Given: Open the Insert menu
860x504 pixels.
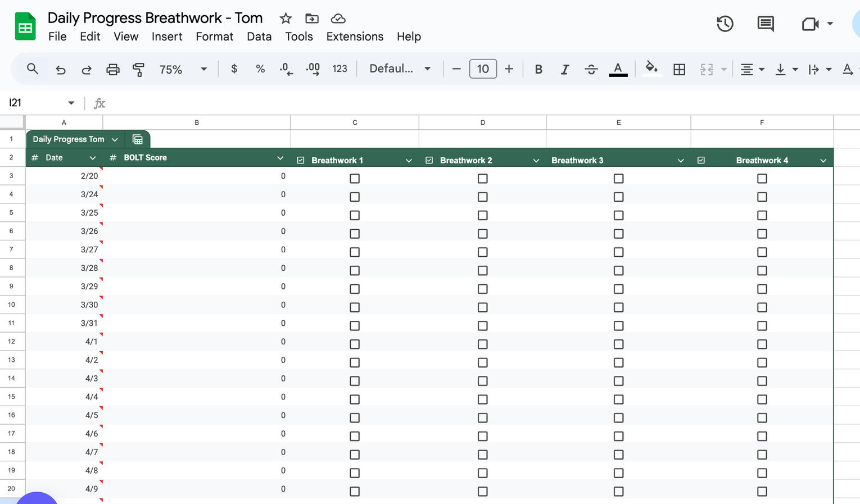Looking at the screenshot, I should [167, 37].
